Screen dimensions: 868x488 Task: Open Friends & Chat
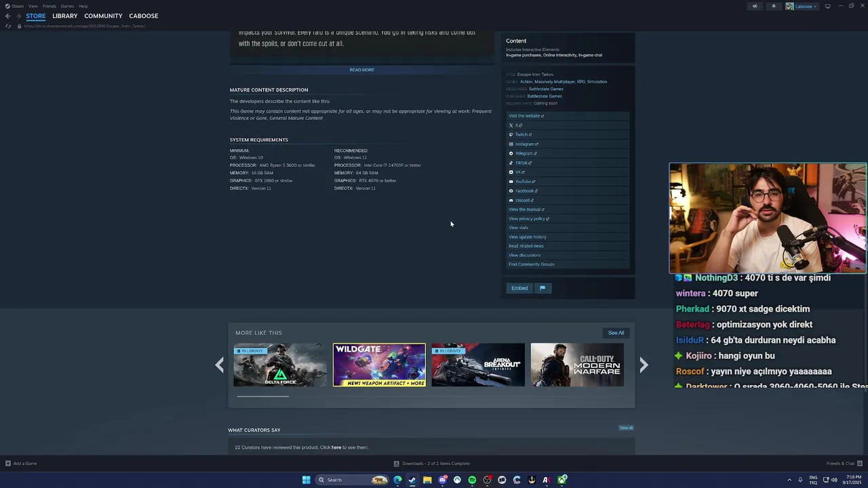(844, 464)
